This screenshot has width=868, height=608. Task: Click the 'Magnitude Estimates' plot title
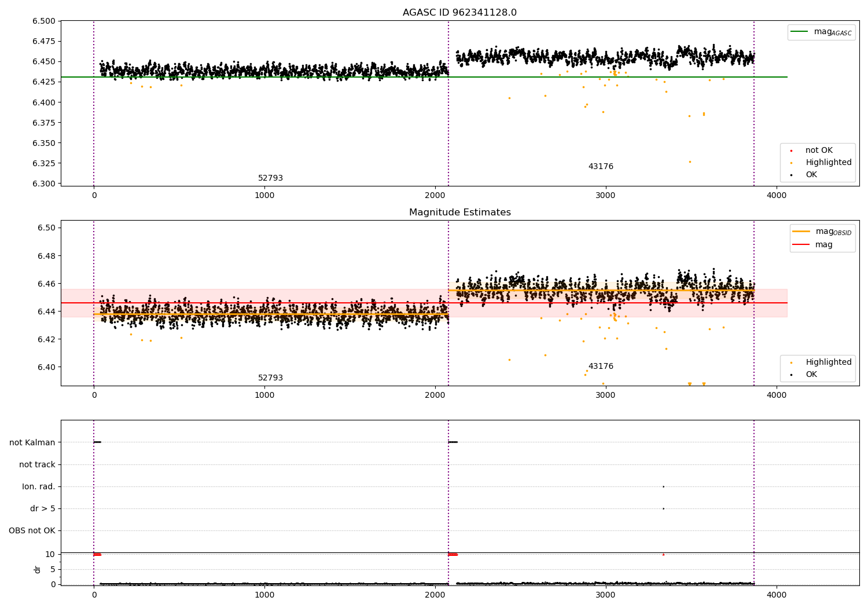(x=459, y=213)
